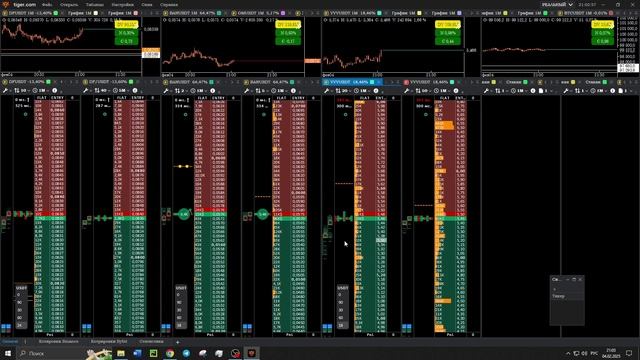Open wrench settings in red-icon VVVUSDT order book
640x360 pixels.
tap(407, 90)
